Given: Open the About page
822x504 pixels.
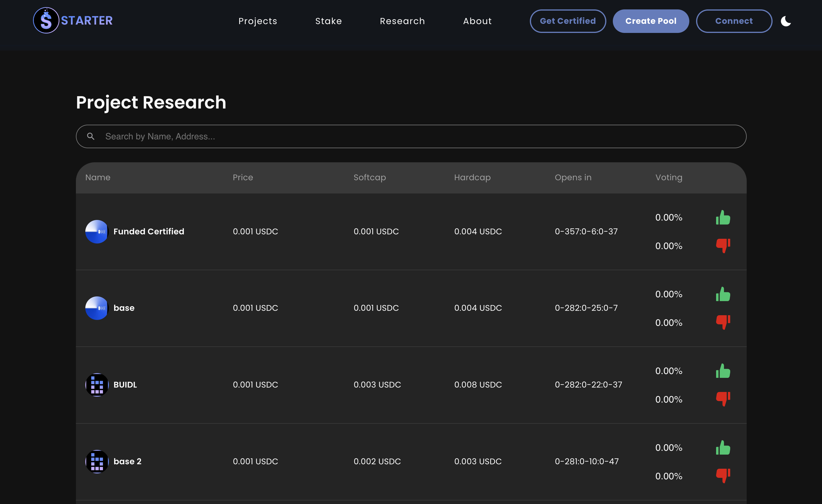Looking at the screenshot, I should 477,21.
